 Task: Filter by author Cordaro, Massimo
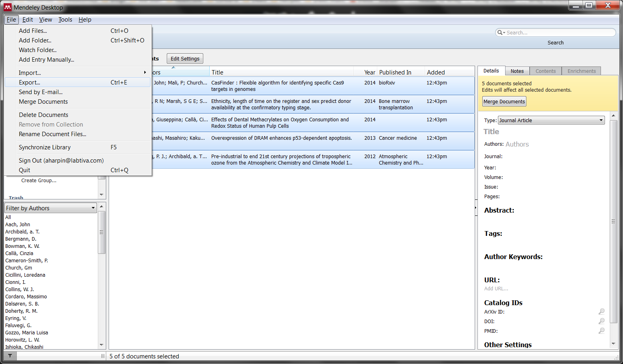click(x=26, y=297)
